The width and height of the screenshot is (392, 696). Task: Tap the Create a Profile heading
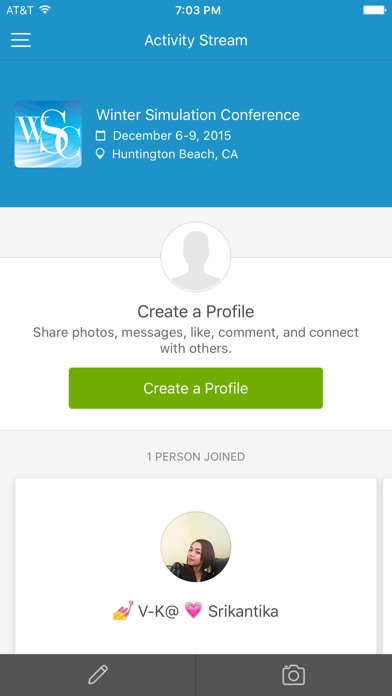point(196,312)
